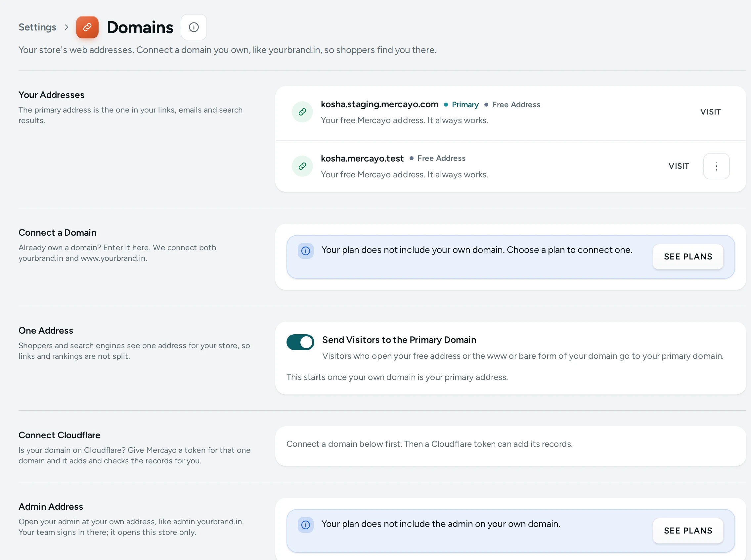Click 'Your plan does not include the admin' text

click(441, 524)
